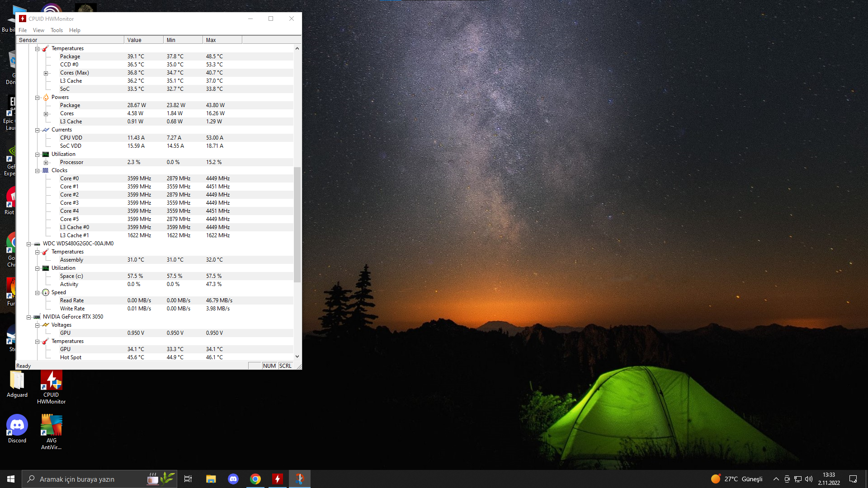Collapse the Clocks tree node
868x488 pixels.
coord(38,171)
